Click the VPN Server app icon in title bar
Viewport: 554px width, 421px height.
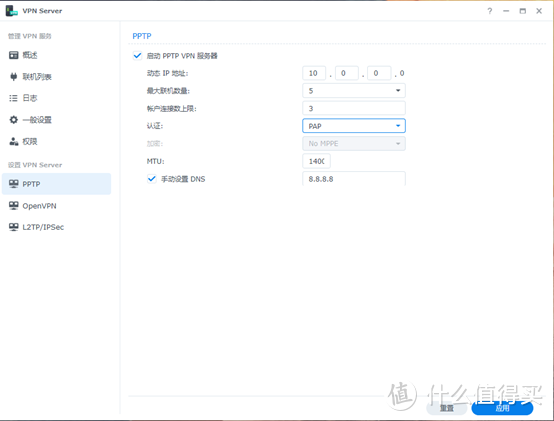pos(11,11)
